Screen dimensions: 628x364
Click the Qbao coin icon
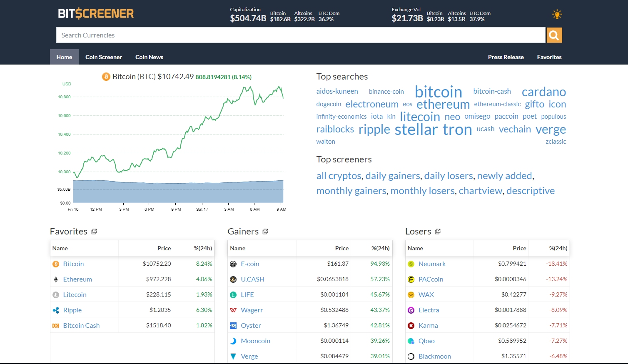click(x=411, y=341)
